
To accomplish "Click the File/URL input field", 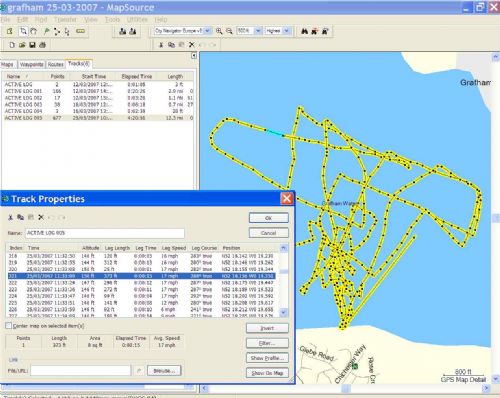I will pos(80,370).
